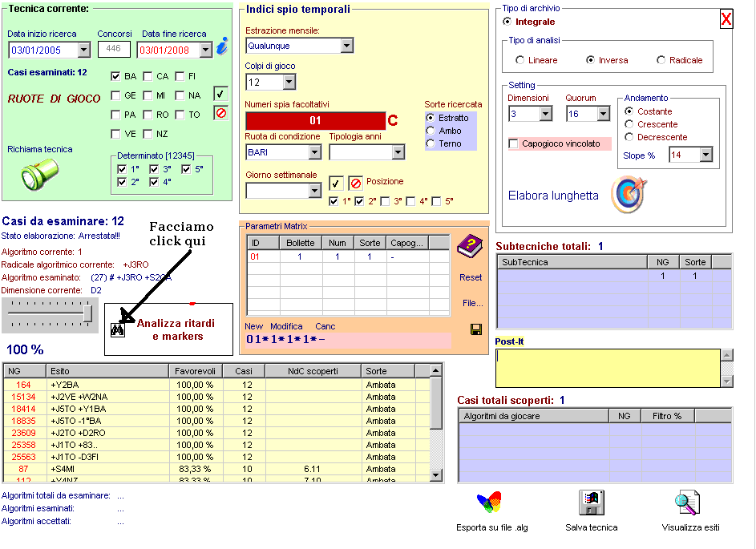
Task: Select results row 164 +Y2BA
Action: [x=216, y=385]
